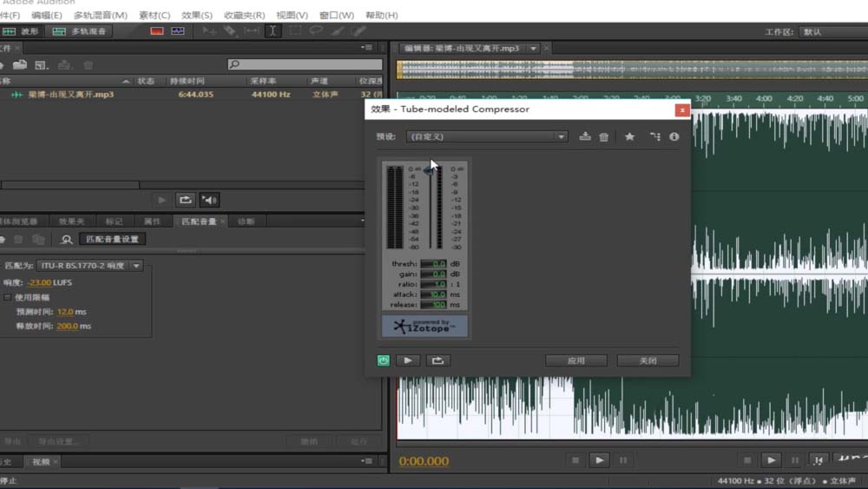
Task: Open the 编辑(E) menu
Action: click(47, 15)
